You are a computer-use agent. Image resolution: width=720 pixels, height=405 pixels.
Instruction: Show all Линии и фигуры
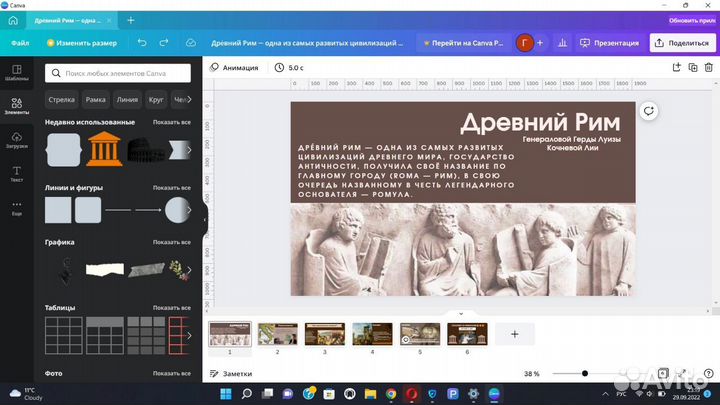[x=172, y=188]
